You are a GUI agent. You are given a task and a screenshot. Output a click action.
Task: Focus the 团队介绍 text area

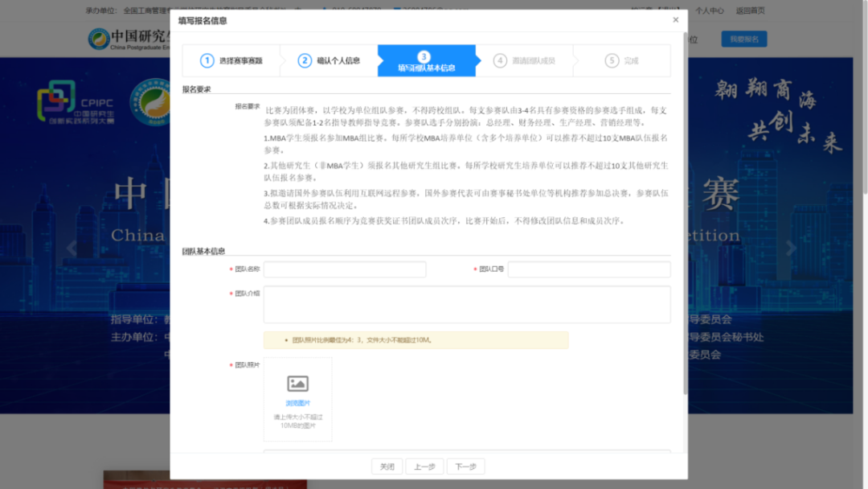(466, 305)
